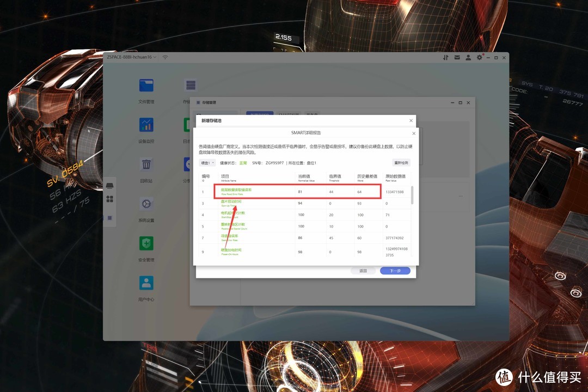Click the SMART table vertical scrollbar

[x=412, y=195]
